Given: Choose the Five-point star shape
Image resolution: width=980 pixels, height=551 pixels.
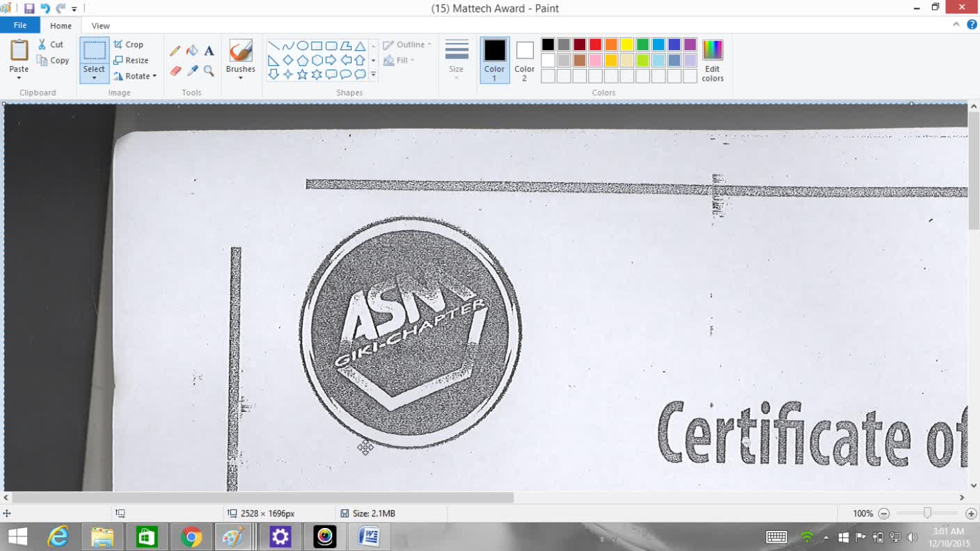Looking at the screenshot, I should pyautogui.click(x=303, y=74).
